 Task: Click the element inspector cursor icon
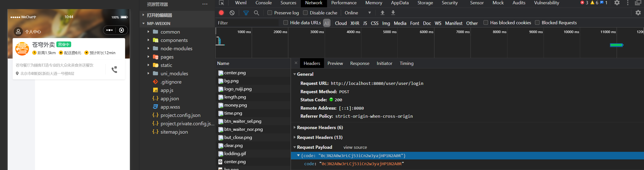click(222, 3)
